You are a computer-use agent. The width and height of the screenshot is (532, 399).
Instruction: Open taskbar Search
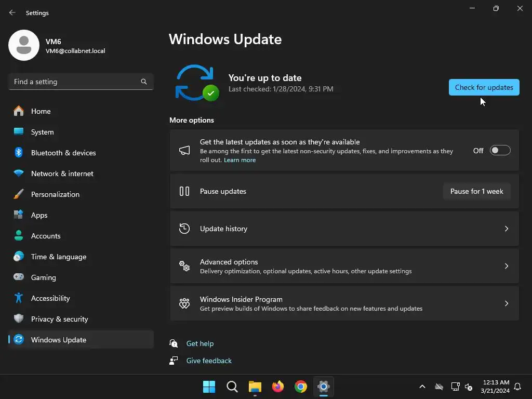232,387
